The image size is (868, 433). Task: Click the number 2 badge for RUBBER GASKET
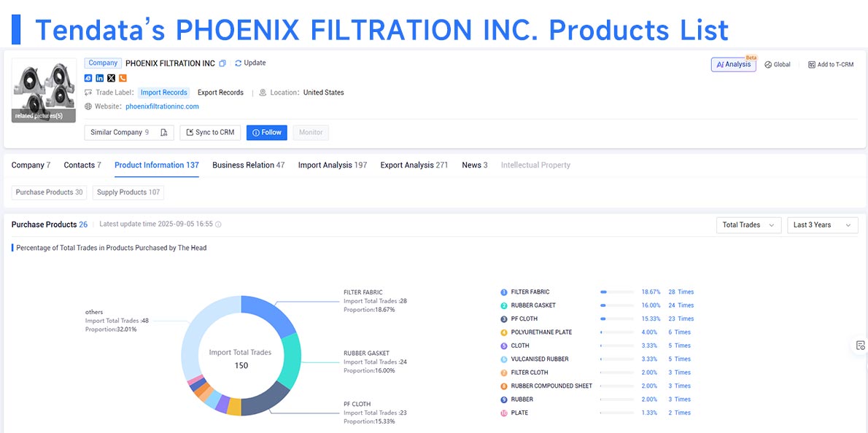(x=504, y=305)
